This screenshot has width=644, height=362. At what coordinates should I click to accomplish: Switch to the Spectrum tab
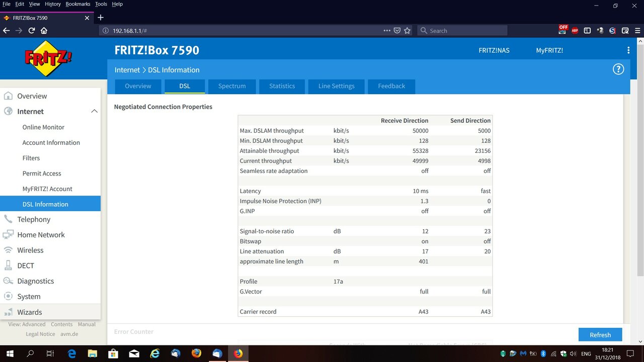tap(232, 86)
